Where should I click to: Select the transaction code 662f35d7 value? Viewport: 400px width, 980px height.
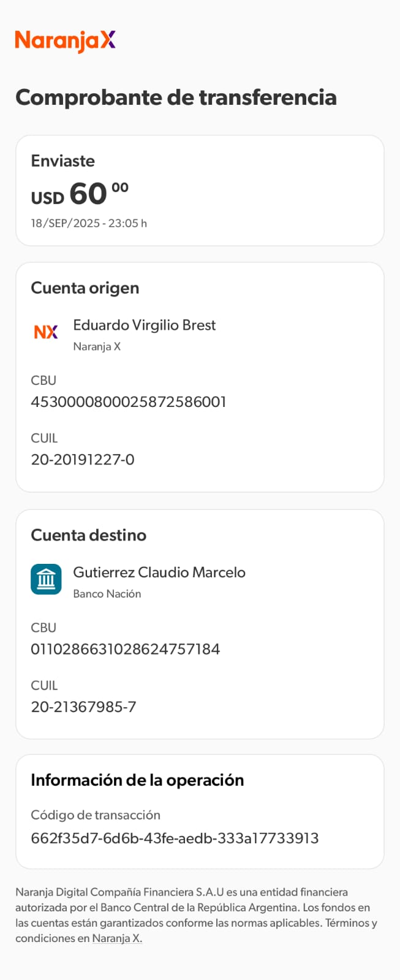pyautogui.click(x=175, y=838)
